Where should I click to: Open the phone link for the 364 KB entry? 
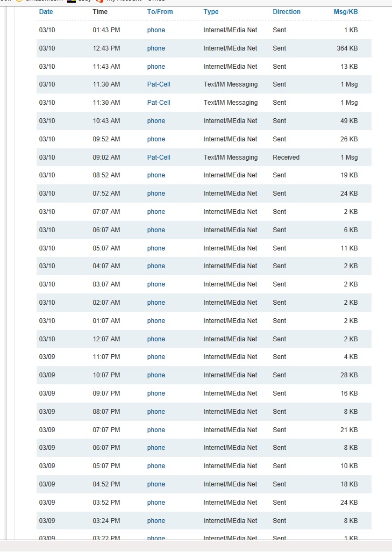tap(156, 48)
